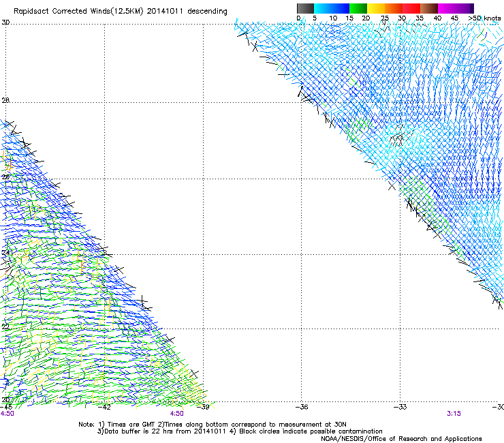Click the blue 10-15 knots color swatch
The height and width of the screenshot is (443, 504).
coord(341,8)
